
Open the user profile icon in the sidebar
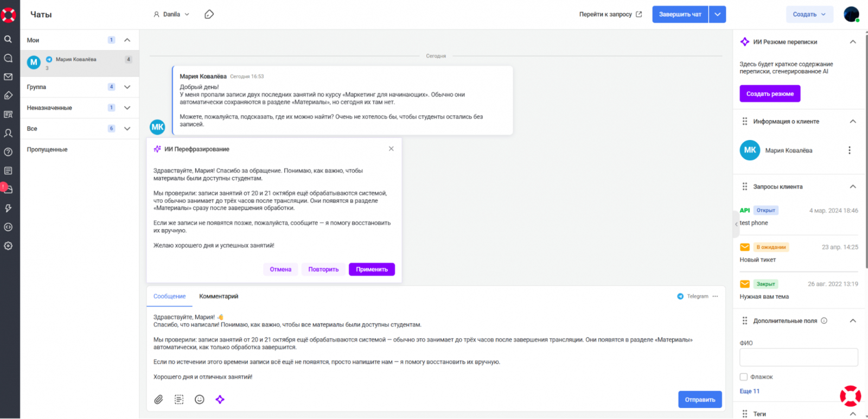click(x=8, y=133)
